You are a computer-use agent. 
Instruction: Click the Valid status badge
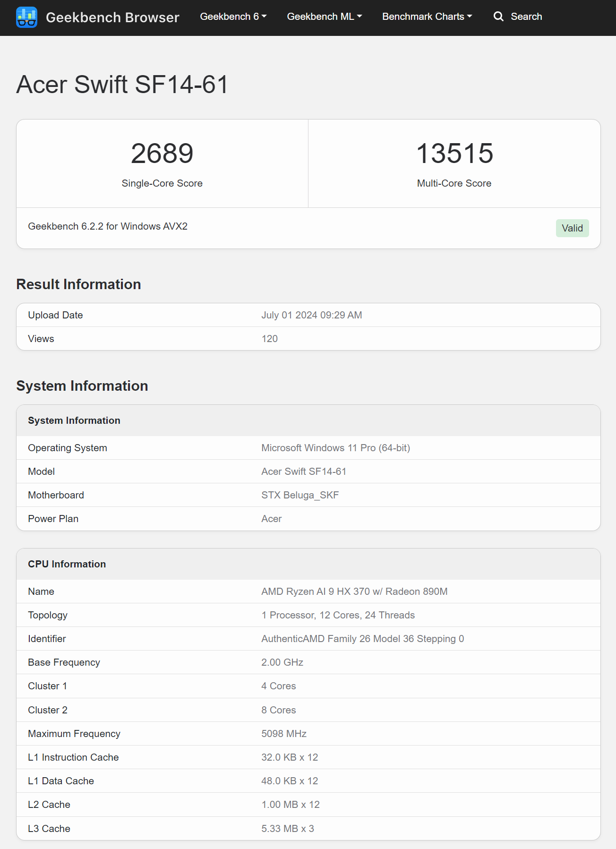pos(572,228)
